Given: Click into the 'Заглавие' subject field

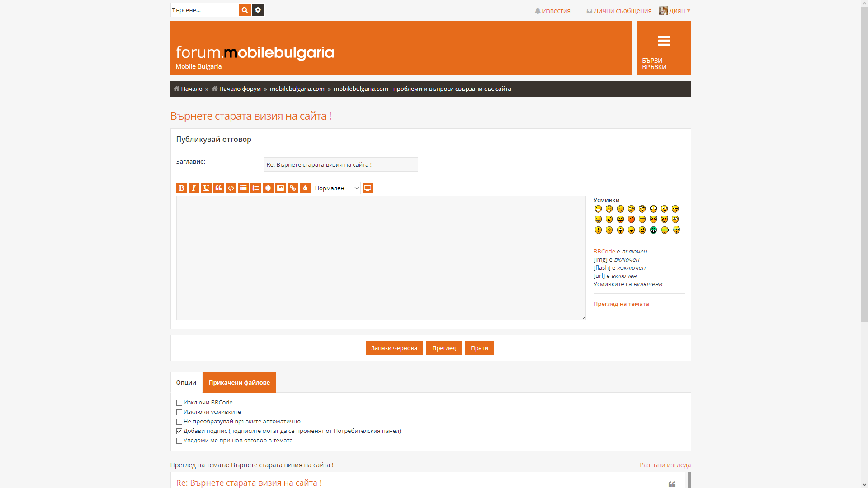Looking at the screenshot, I should click(341, 164).
